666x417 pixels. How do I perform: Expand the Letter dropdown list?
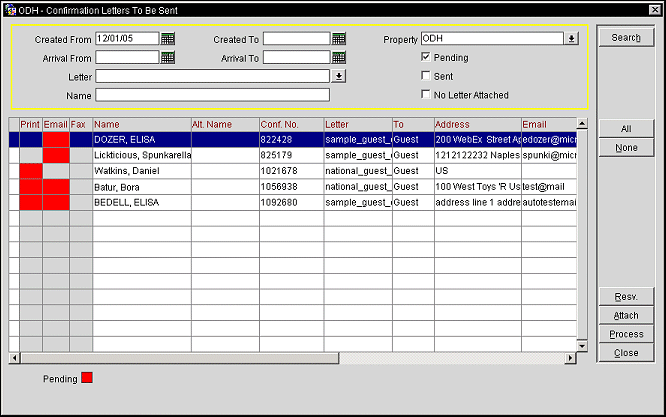[x=339, y=76]
